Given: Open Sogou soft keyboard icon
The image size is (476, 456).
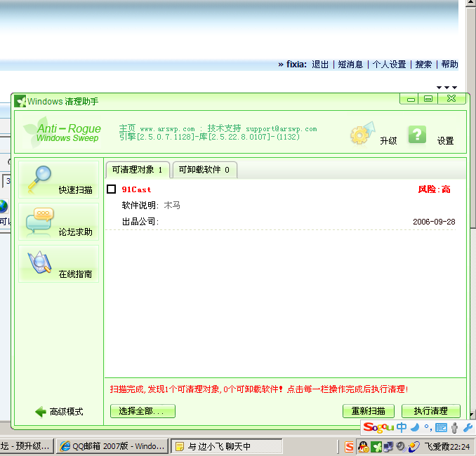Looking at the screenshot, I should pyautogui.click(x=441, y=428).
